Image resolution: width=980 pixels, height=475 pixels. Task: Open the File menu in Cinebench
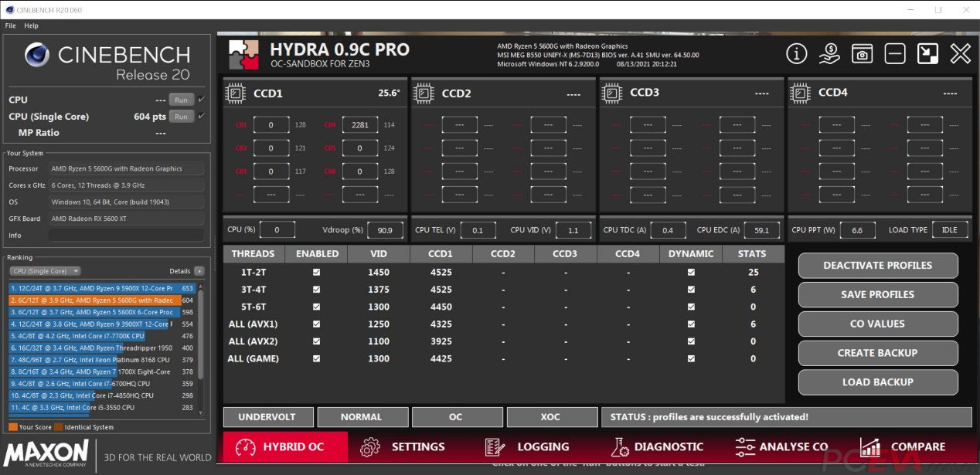(x=10, y=25)
